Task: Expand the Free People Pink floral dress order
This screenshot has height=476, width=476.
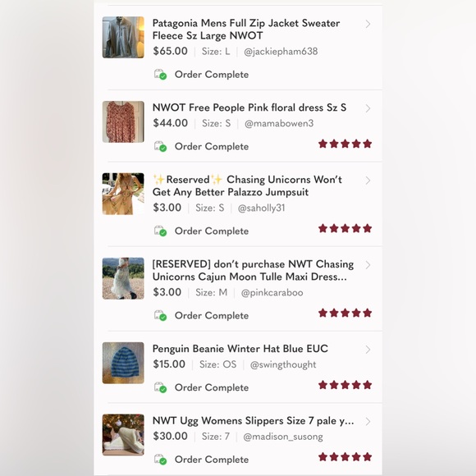Action: [368, 108]
